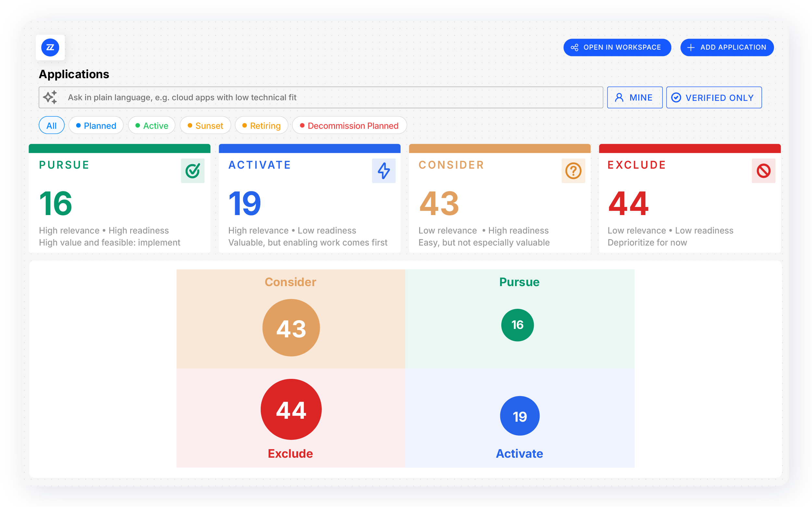Click 'Deprioritize for now' description text
Image resolution: width=812 pixels, height=507 pixels.
click(x=647, y=242)
